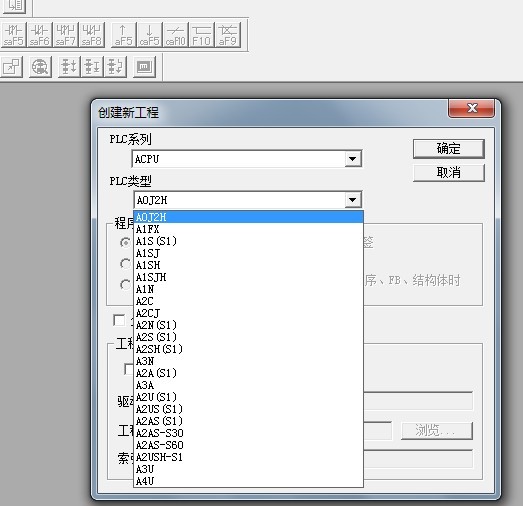Choose A2USH-S1 from the PLC type list
This screenshot has height=506, width=523.
pos(248,457)
